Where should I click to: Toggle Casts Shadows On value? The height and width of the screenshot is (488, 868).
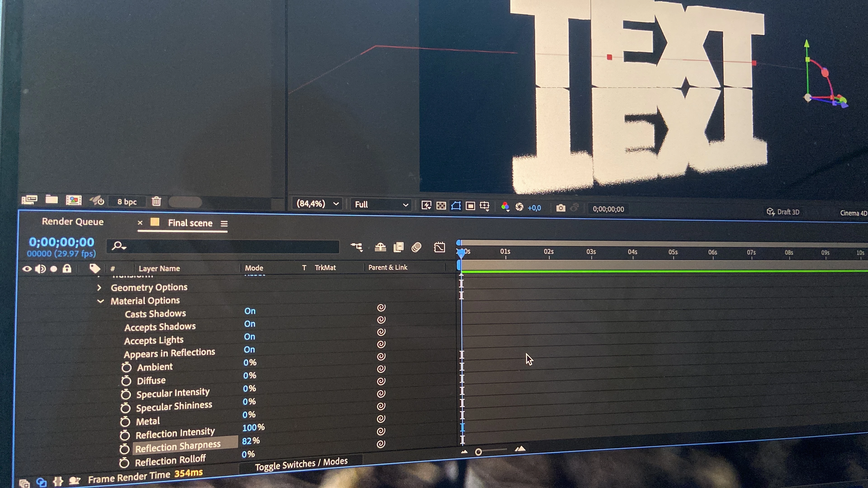click(250, 311)
